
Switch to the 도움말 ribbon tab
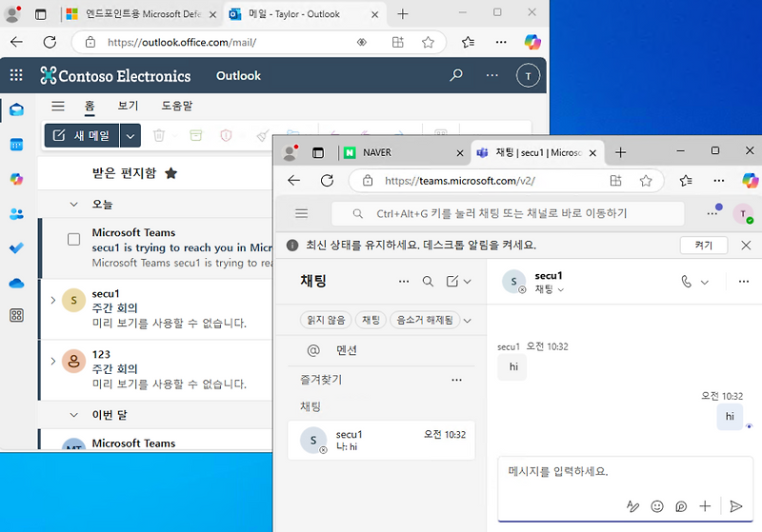pos(177,106)
